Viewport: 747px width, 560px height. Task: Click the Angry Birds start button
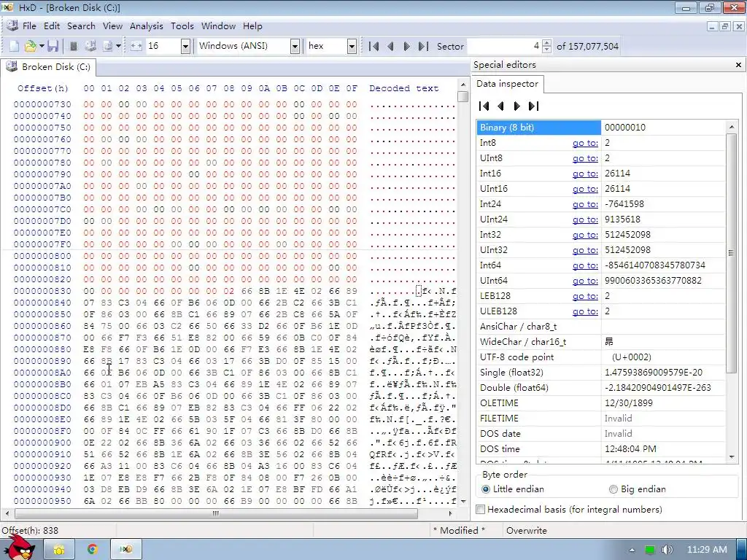tap(20, 548)
